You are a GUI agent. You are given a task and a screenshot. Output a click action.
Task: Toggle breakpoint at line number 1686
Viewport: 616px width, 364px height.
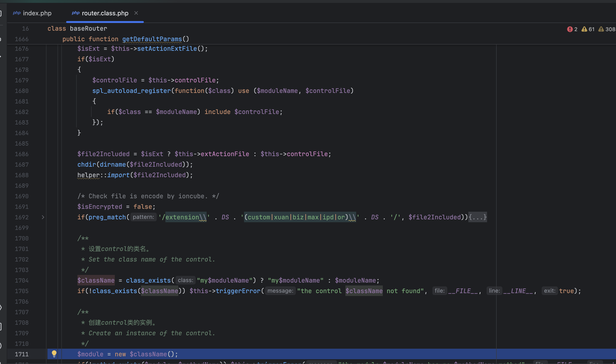point(22,154)
